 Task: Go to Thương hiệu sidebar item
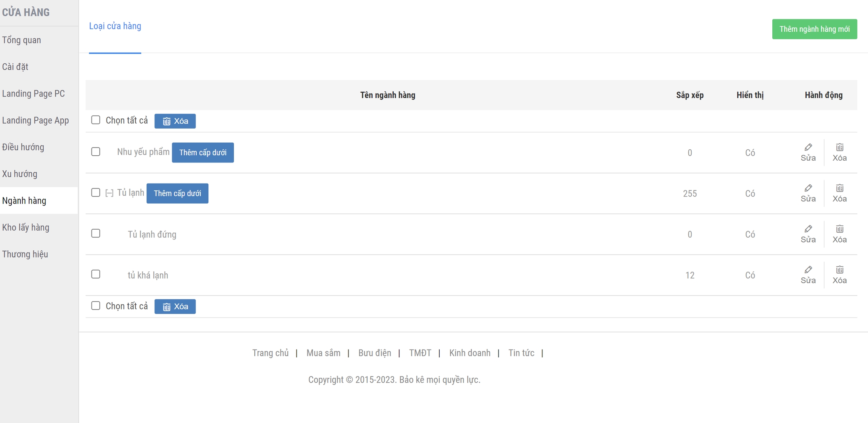(x=25, y=254)
